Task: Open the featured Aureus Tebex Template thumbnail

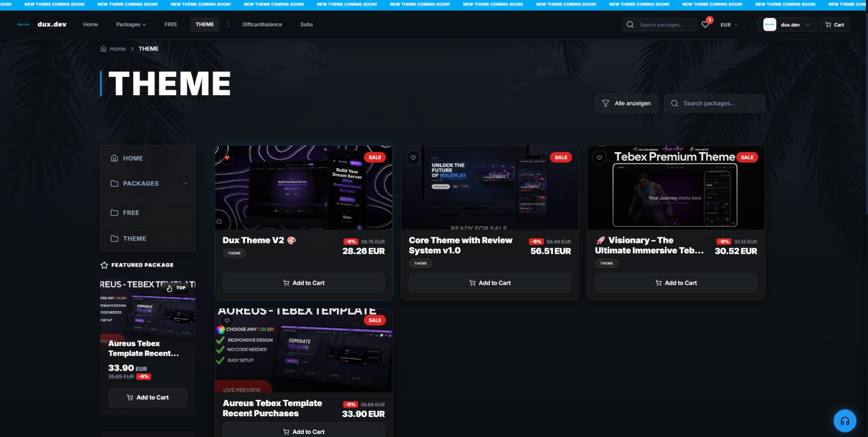Action: (x=148, y=308)
